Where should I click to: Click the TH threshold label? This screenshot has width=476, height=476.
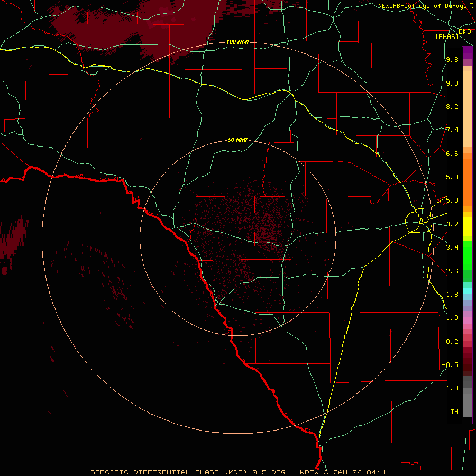(454, 412)
